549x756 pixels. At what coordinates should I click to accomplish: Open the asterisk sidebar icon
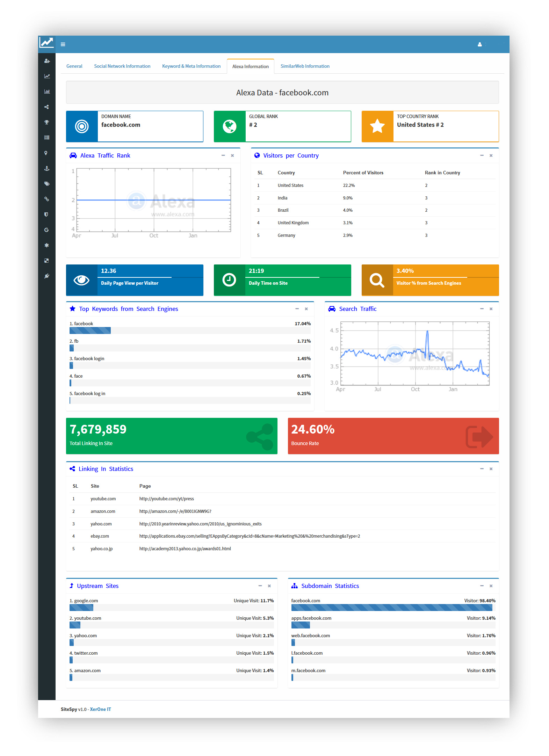46,245
